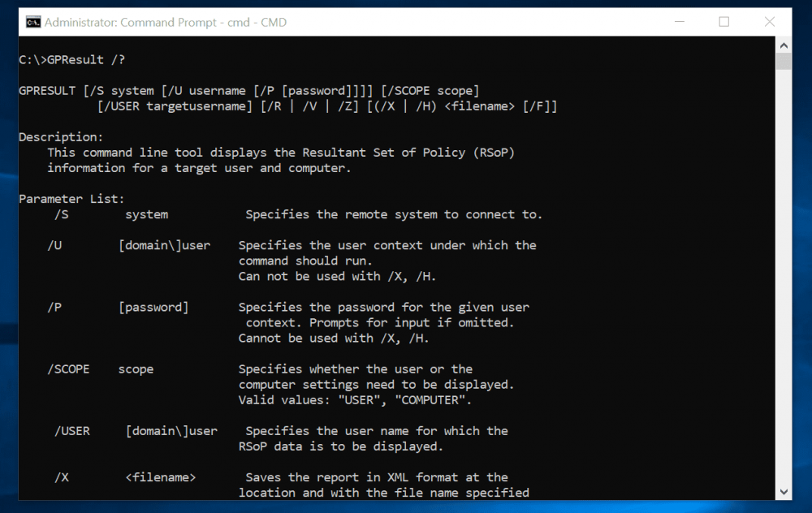Open the CMD system menu icon

33,22
